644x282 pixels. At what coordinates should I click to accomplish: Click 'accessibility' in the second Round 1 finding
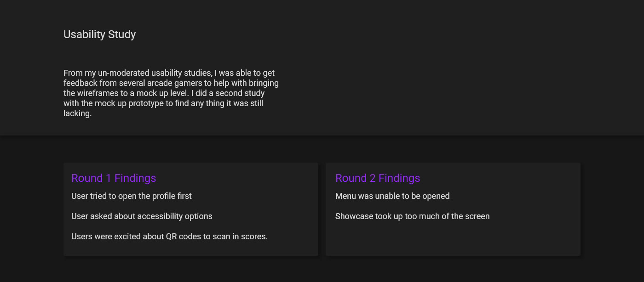(x=160, y=216)
